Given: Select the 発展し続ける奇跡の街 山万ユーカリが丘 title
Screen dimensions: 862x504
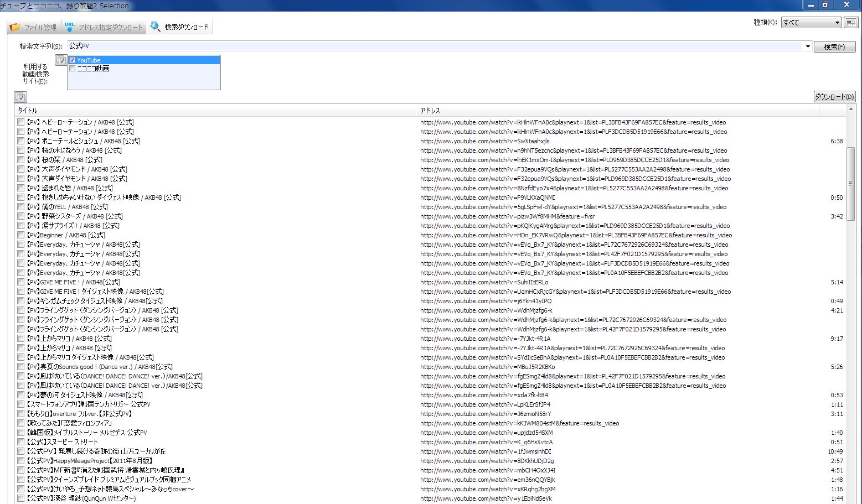Looking at the screenshot, I should [96, 451].
